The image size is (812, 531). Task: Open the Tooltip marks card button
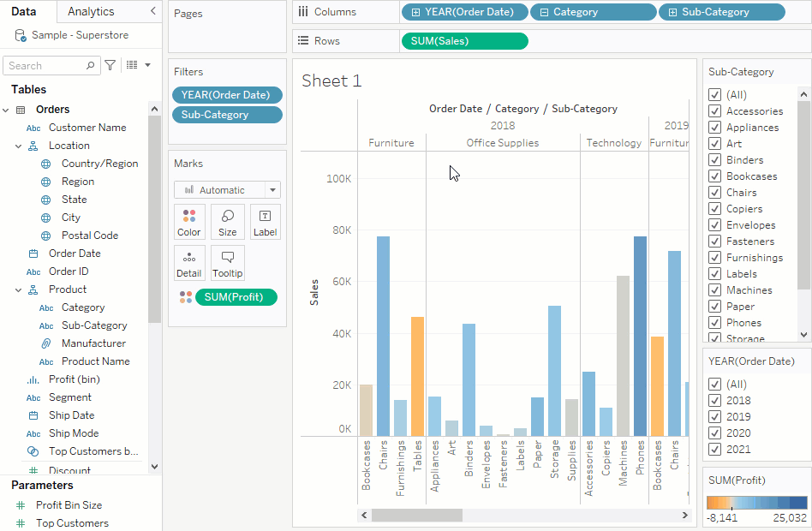click(228, 263)
